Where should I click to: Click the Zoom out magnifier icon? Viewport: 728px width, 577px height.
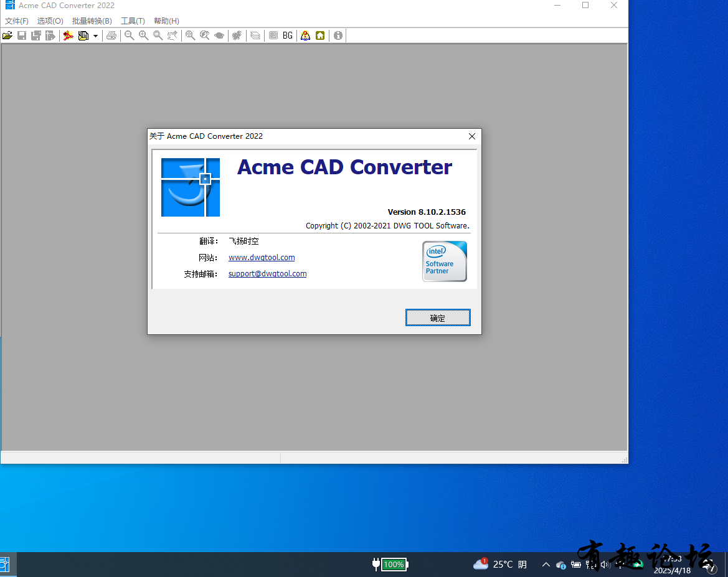click(x=129, y=35)
